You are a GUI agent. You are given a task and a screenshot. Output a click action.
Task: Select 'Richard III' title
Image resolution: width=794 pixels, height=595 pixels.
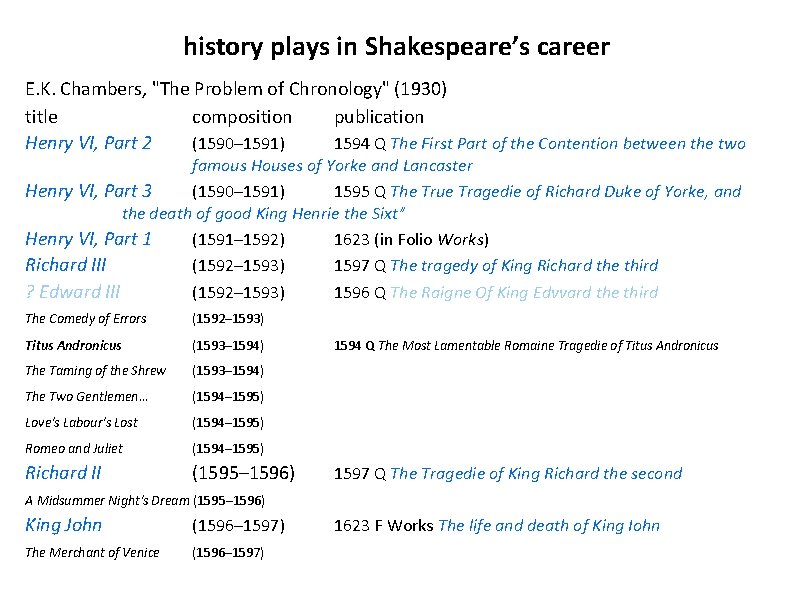tap(66, 265)
